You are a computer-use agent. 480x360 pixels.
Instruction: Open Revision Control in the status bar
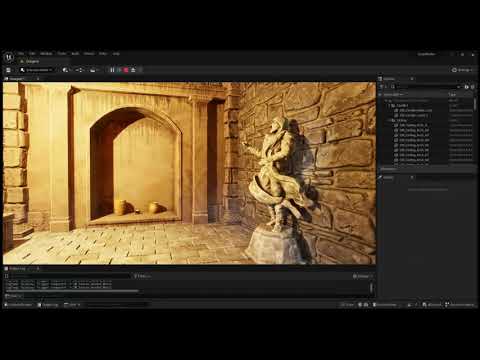tap(460, 305)
